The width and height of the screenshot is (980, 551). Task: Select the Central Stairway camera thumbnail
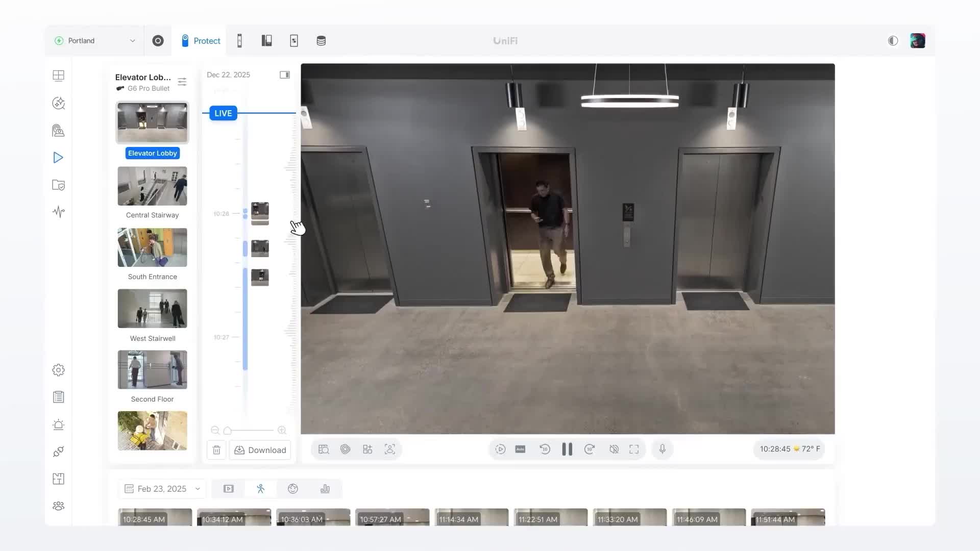pyautogui.click(x=152, y=186)
